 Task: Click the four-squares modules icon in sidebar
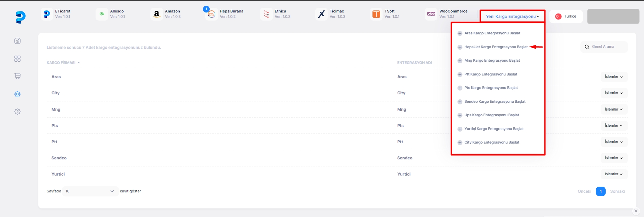17,59
